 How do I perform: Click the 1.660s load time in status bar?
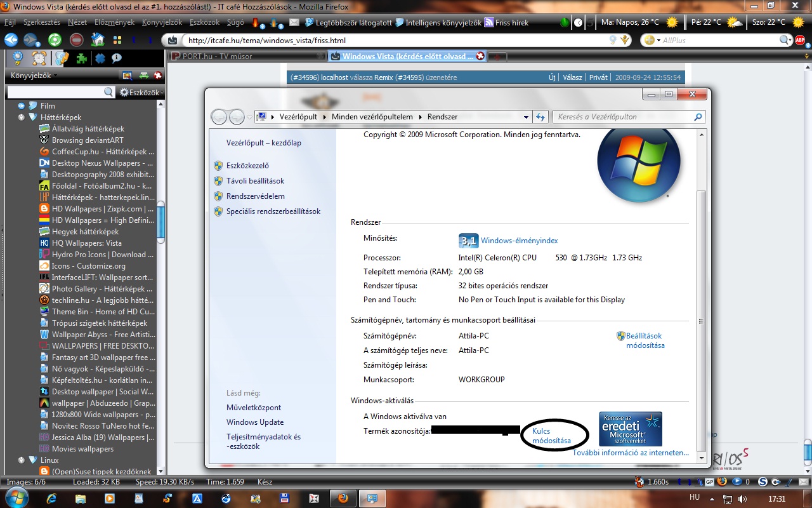click(657, 482)
